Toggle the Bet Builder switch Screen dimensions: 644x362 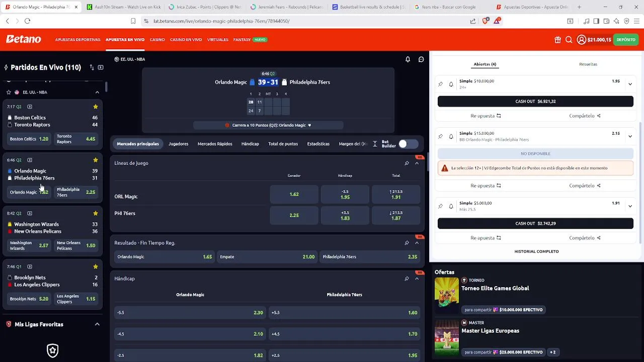coord(408,144)
